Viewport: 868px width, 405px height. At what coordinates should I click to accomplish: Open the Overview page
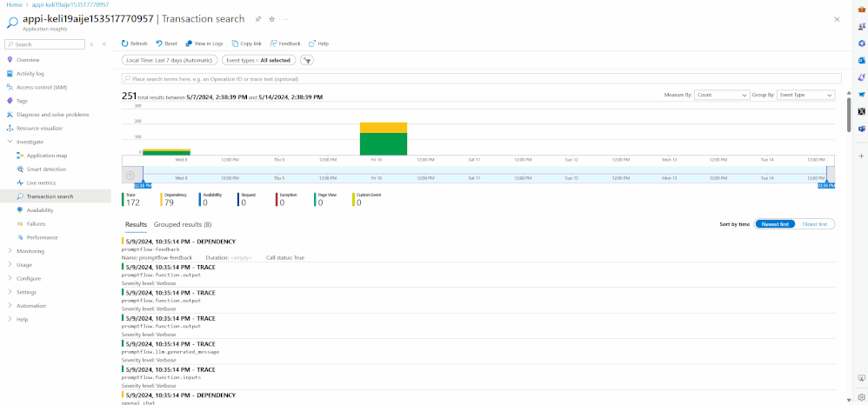click(28, 60)
